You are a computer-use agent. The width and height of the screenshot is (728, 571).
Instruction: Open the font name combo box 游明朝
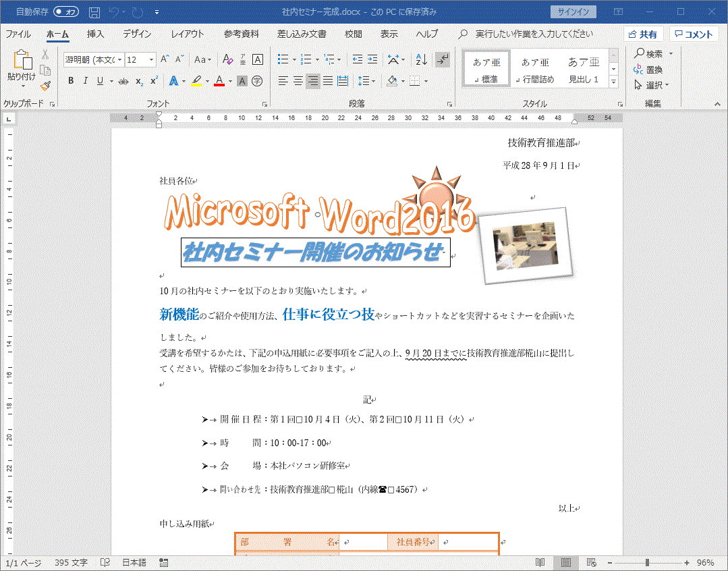(94, 59)
